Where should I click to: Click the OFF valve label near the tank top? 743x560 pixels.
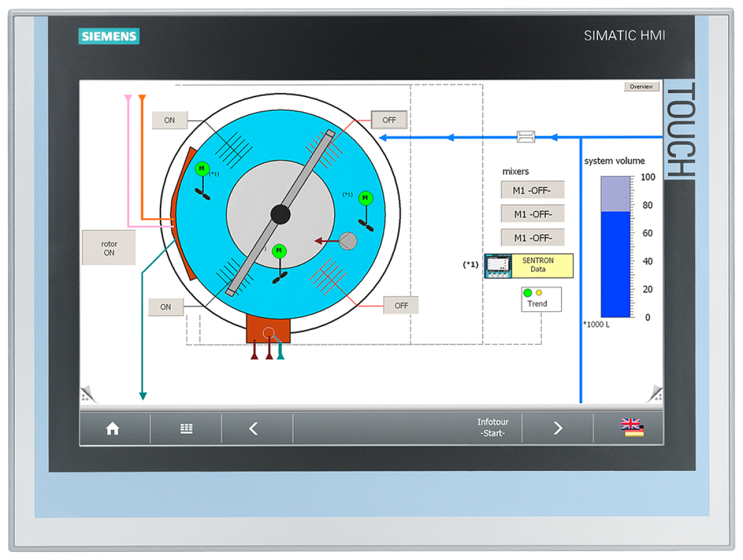tap(389, 119)
